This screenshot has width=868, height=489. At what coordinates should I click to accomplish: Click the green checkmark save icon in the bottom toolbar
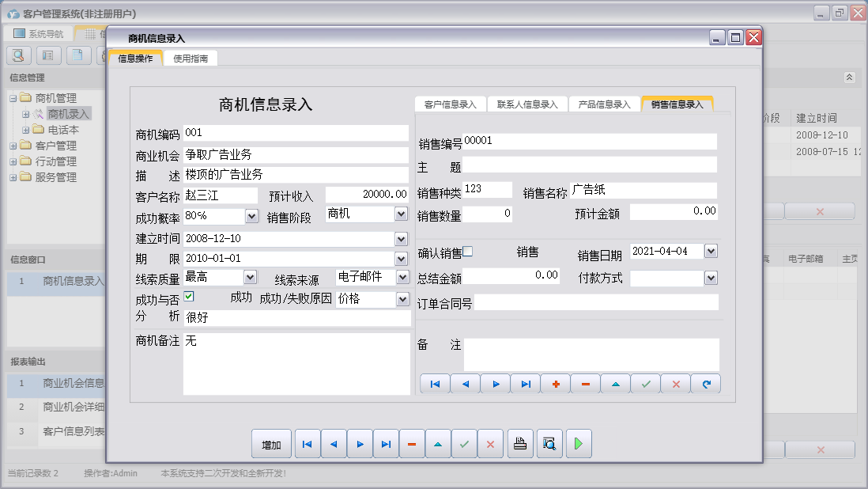coord(464,445)
